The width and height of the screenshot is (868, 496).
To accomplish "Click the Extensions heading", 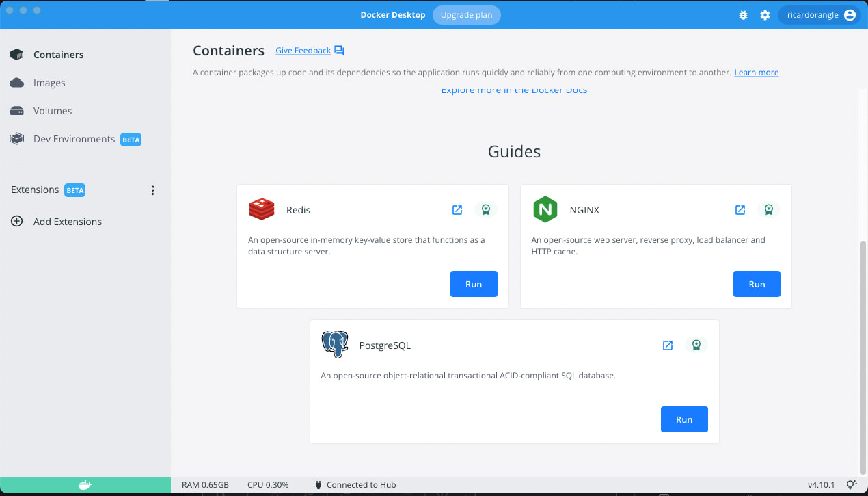I will 35,190.
